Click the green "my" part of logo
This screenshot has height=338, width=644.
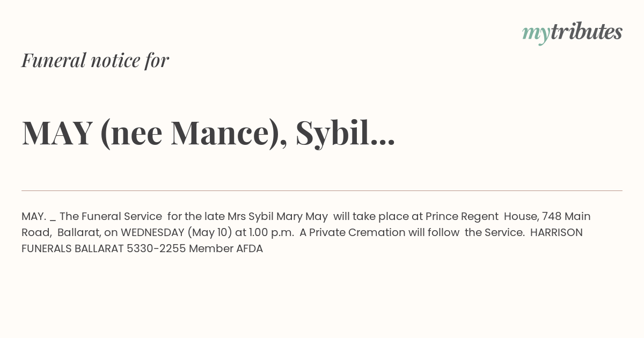(x=536, y=35)
